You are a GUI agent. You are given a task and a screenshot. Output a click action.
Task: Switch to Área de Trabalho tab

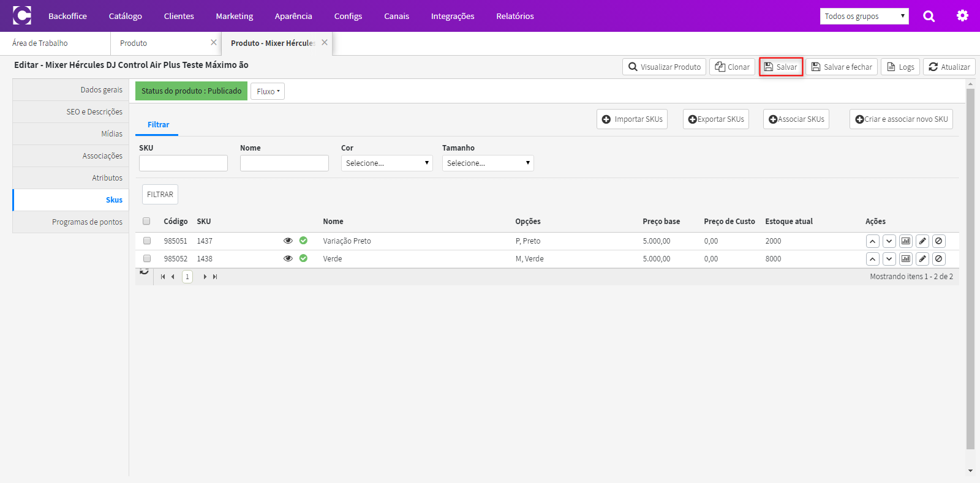click(55, 43)
